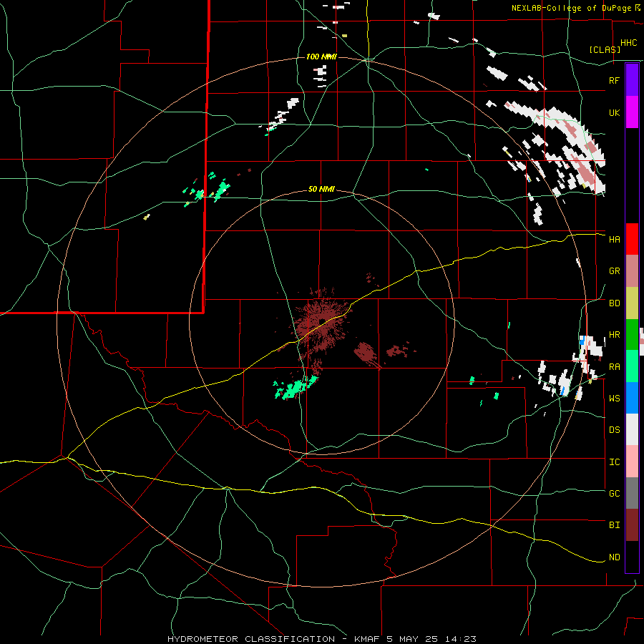Click the BD legend label

coord(614,303)
